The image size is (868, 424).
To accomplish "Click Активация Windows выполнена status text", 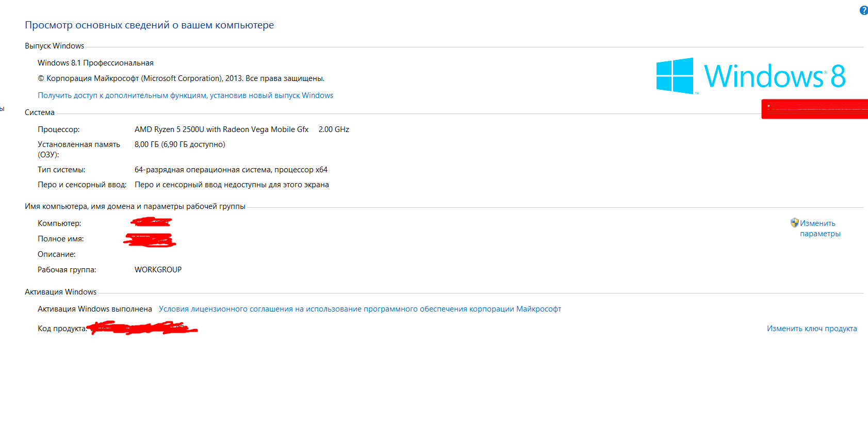I will (x=95, y=309).
